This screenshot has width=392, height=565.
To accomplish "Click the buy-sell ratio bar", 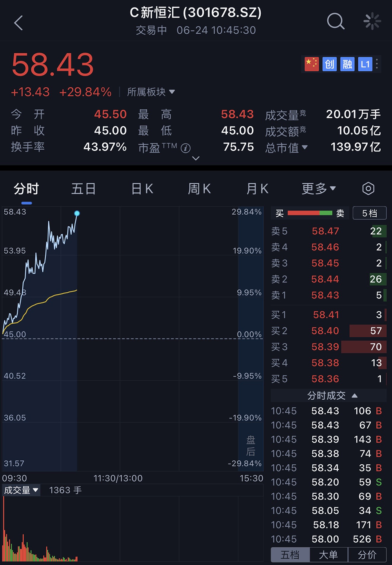I will coord(309,213).
